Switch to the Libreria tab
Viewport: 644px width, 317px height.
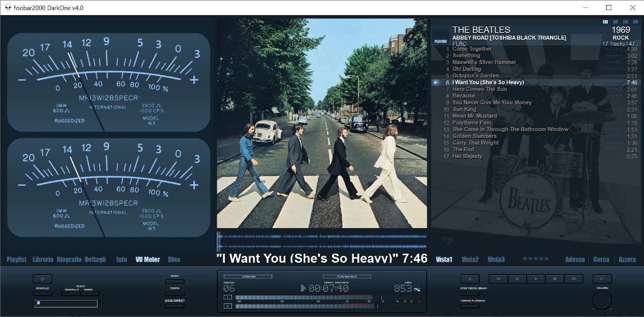point(43,260)
